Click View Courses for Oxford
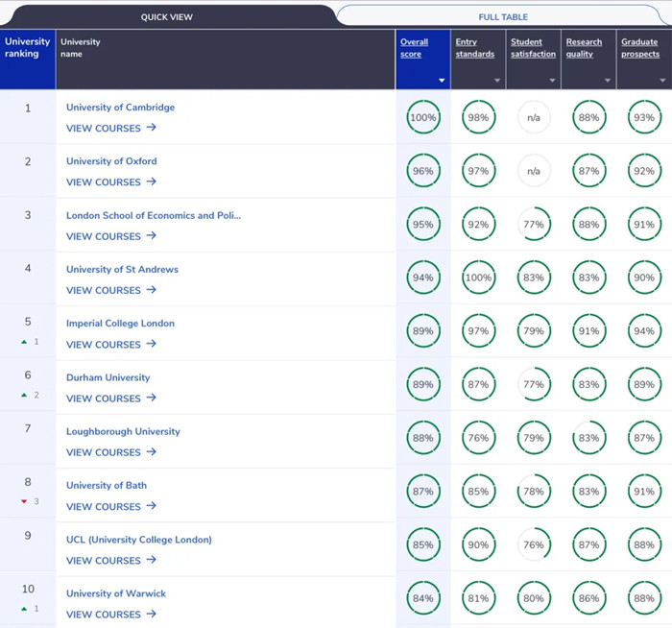Viewport: 672px width, 628px height. [x=111, y=182]
